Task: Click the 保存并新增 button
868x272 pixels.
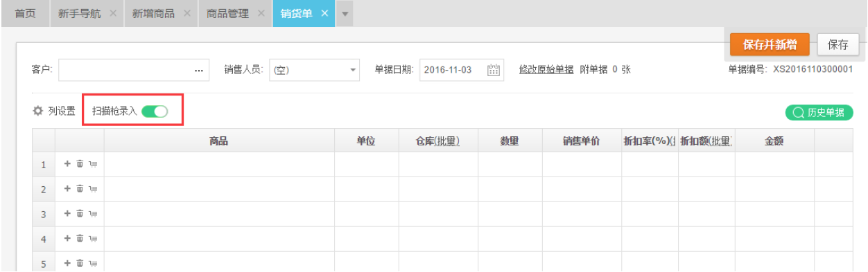Action: 769,45
